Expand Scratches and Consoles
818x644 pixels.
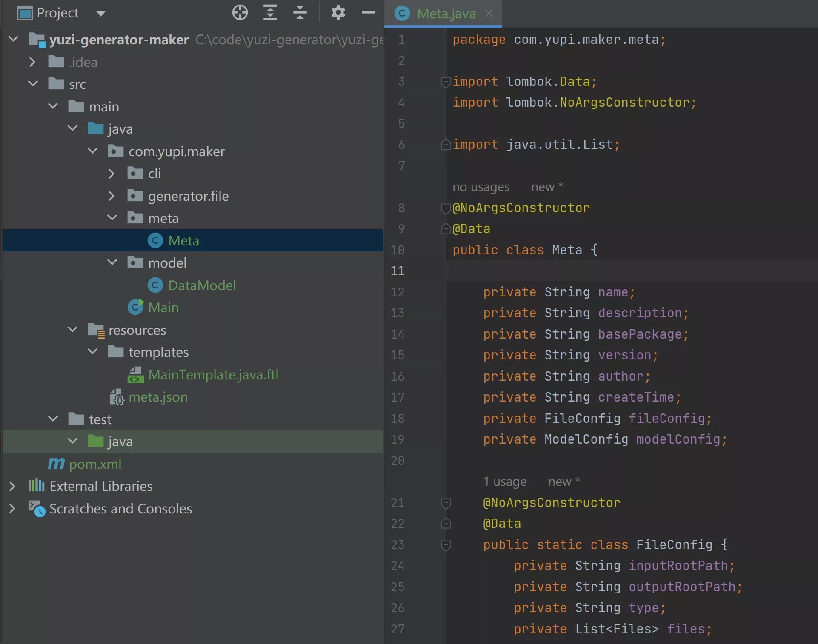point(12,508)
